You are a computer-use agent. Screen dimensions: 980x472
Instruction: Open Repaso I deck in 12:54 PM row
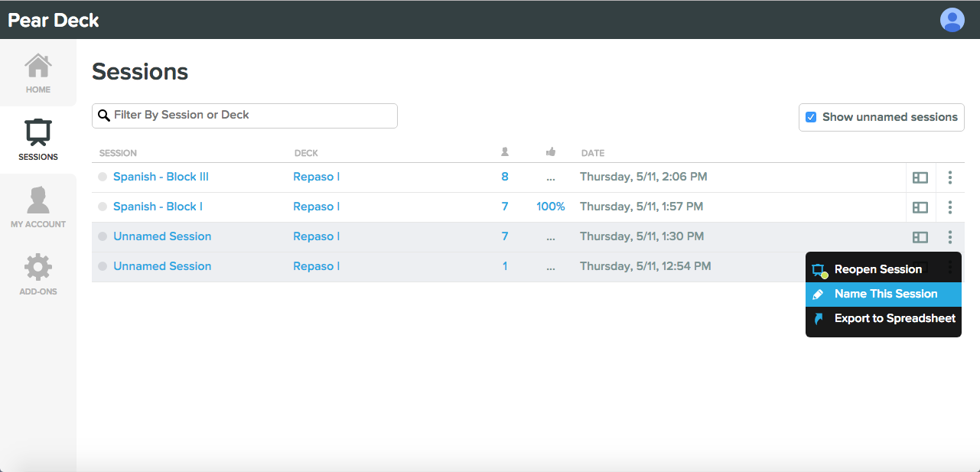tap(316, 266)
